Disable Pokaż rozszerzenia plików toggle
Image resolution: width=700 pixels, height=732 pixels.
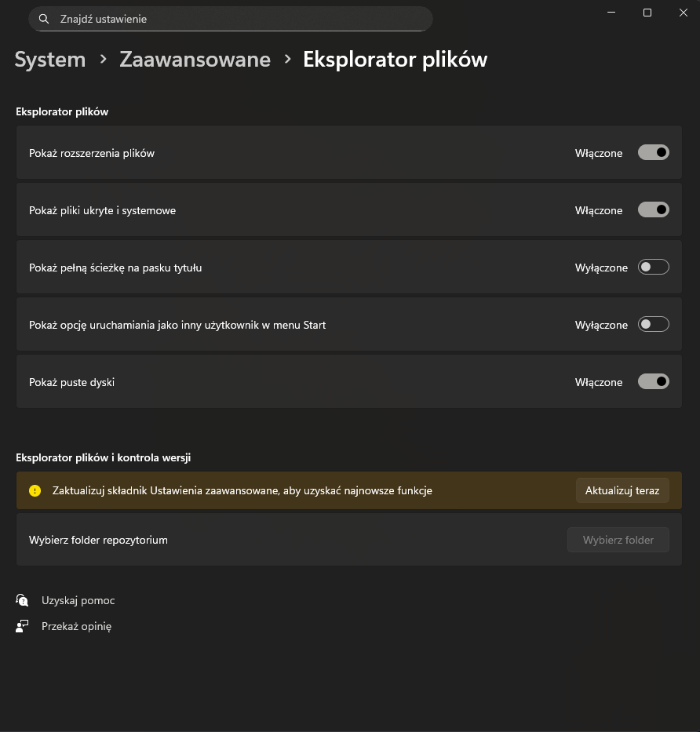pos(653,153)
